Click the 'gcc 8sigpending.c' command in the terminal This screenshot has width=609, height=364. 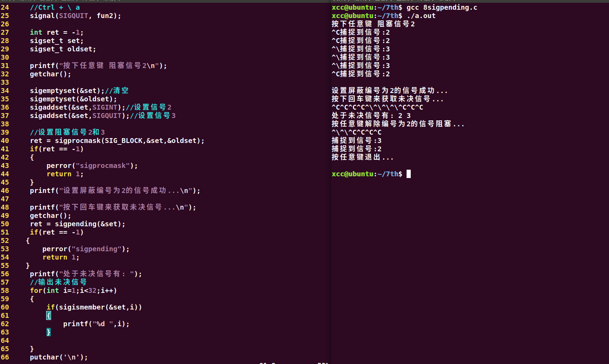(x=442, y=7)
